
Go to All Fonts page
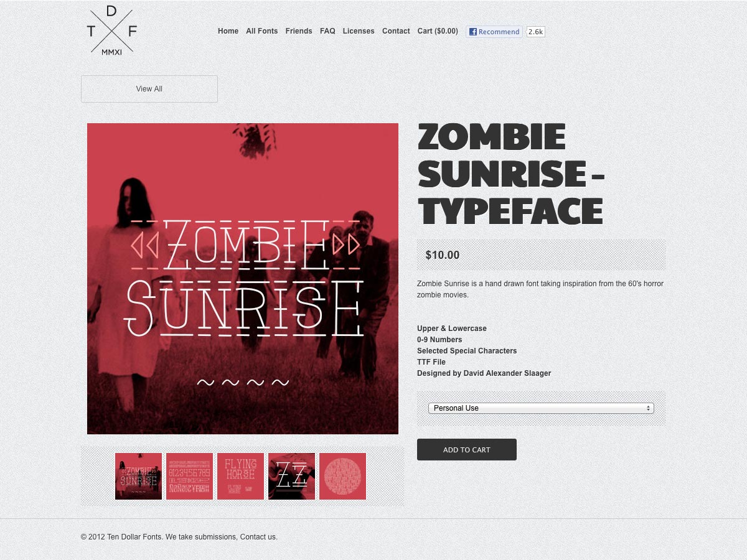pyautogui.click(x=261, y=31)
